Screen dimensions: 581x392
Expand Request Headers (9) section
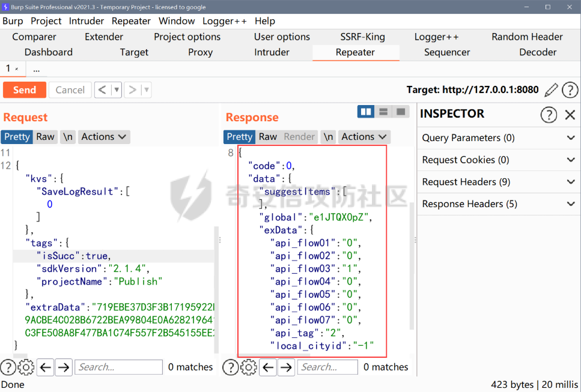[499, 182]
